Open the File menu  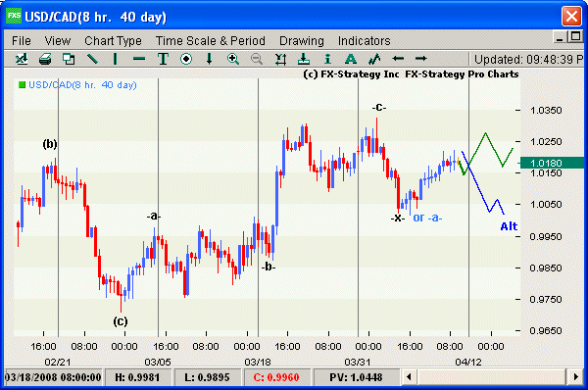(x=22, y=41)
